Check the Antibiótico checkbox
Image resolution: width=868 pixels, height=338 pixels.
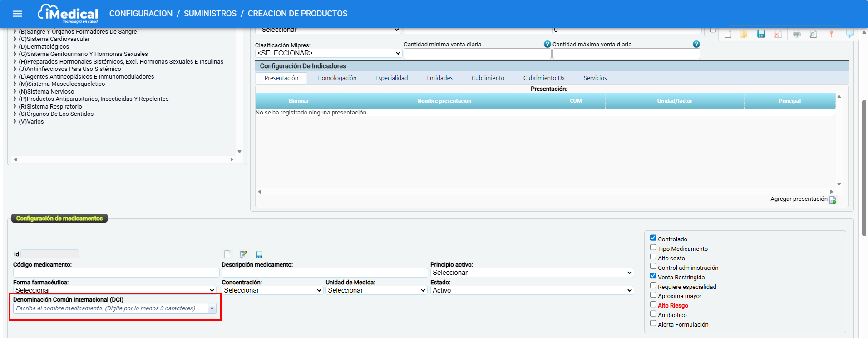(x=653, y=314)
